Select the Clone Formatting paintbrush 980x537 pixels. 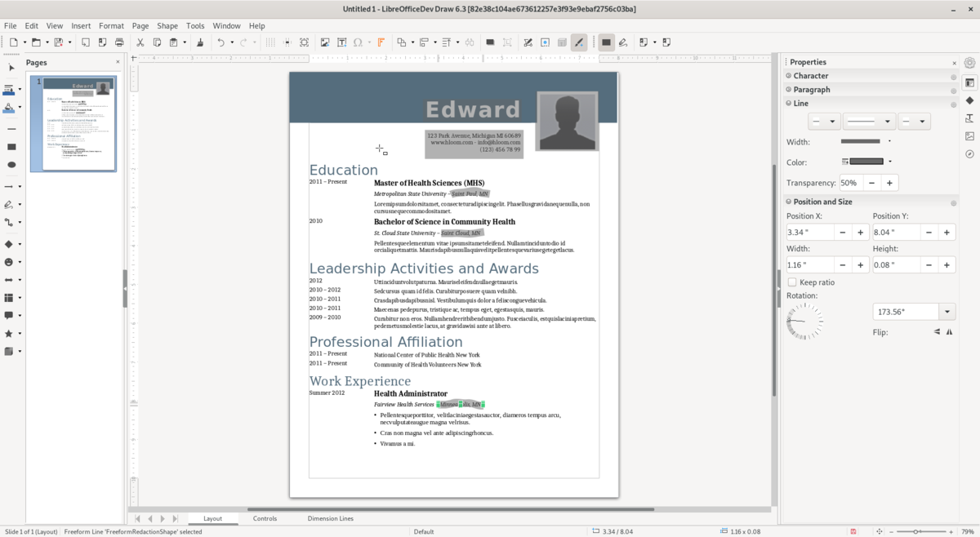201,42
